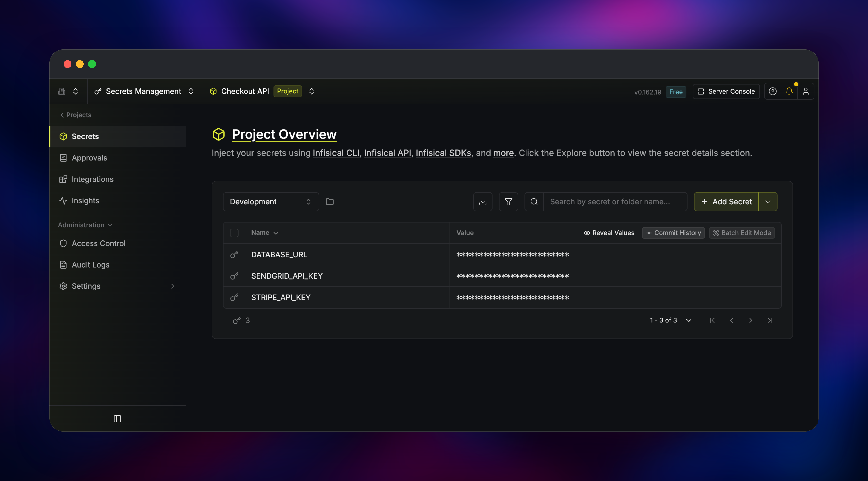The height and width of the screenshot is (481, 868).
Task: Toggle Reveal Values
Action: (609, 233)
